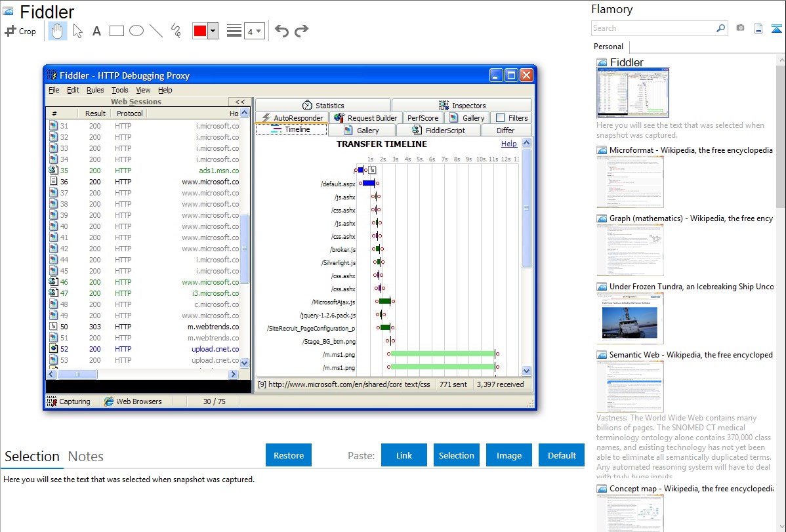Screen dimensions: 786x532
Task: Open the File menu in Fiddler
Action: click(x=54, y=91)
